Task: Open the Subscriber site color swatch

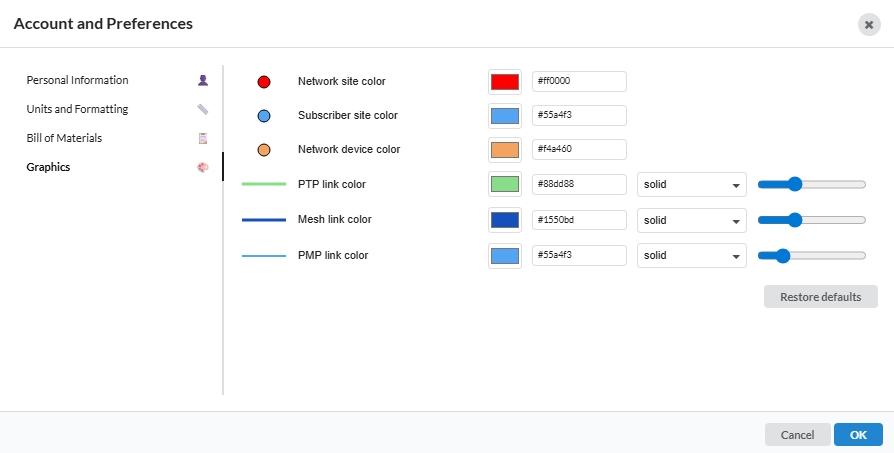Action: tap(505, 116)
